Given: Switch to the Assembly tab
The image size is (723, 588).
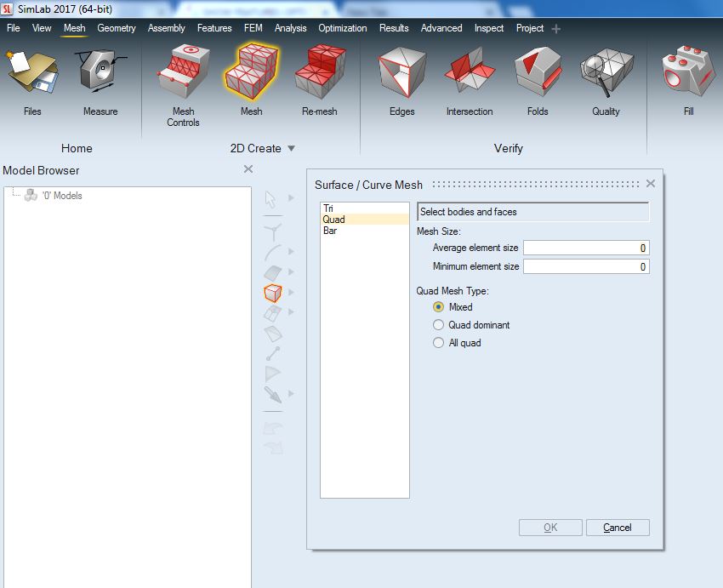Looking at the screenshot, I should click(x=167, y=28).
